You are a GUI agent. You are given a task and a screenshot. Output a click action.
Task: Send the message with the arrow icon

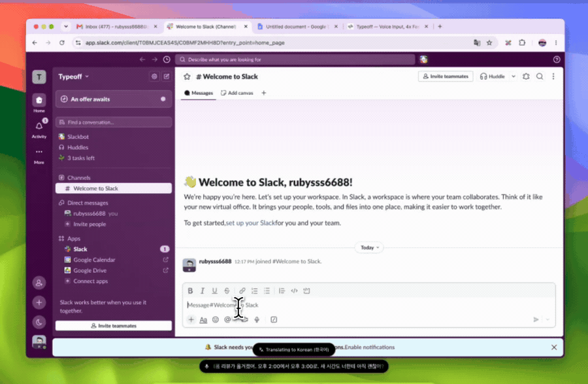pyautogui.click(x=536, y=320)
